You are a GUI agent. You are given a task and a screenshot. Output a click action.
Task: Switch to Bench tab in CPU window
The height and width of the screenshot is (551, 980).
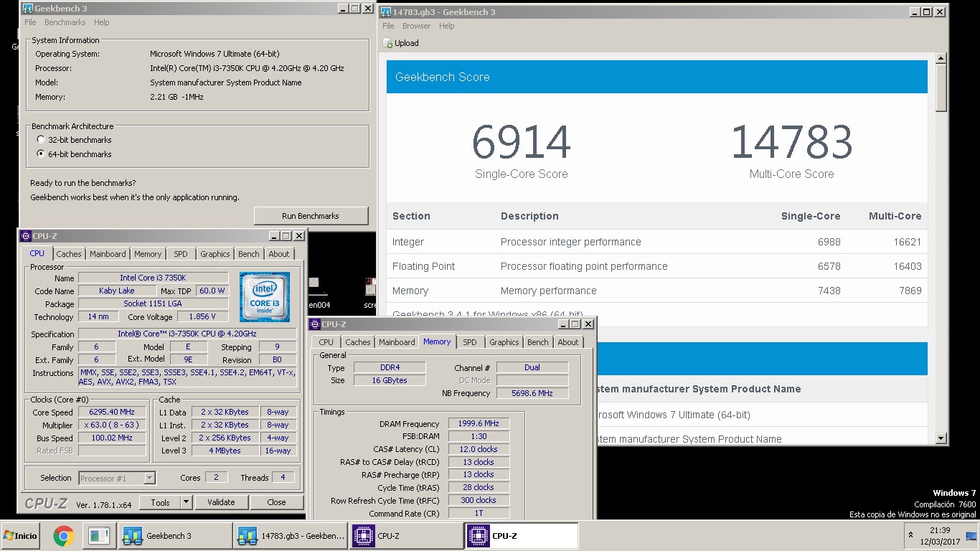(x=249, y=254)
